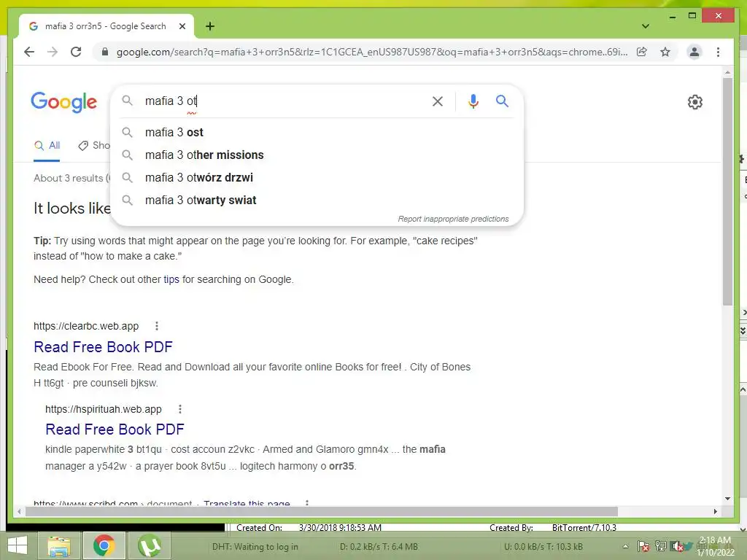Click the forward navigation arrow
The image size is (747, 560).
[x=53, y=52]
